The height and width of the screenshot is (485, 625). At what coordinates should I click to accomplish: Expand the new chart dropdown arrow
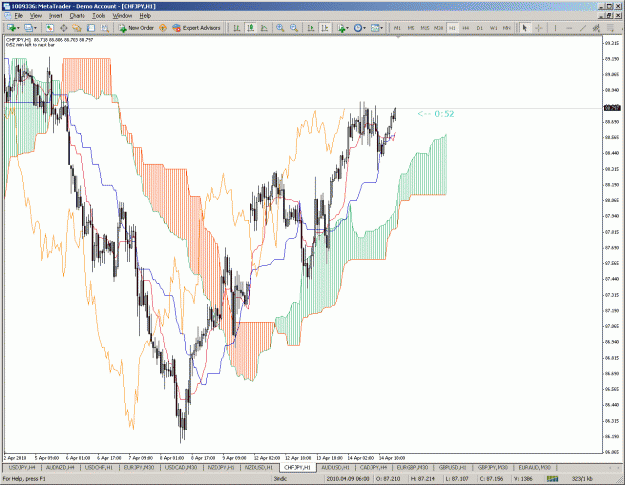pyautogui.click(x=18, y=28)
